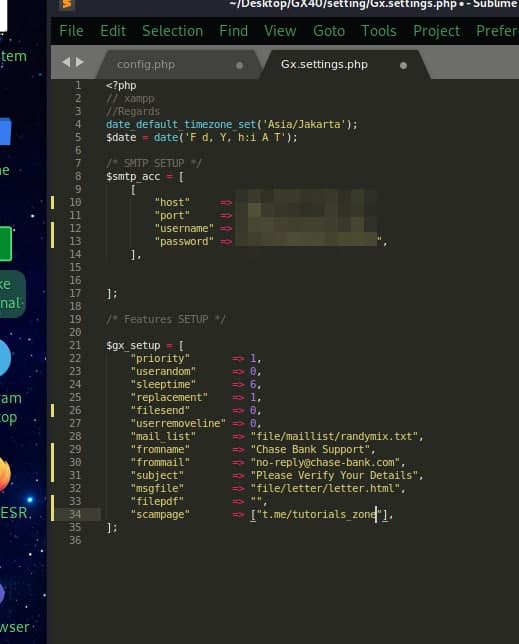Open the Tools menu
The width and height of the screenshot is (519, 644).
point(379,31)
